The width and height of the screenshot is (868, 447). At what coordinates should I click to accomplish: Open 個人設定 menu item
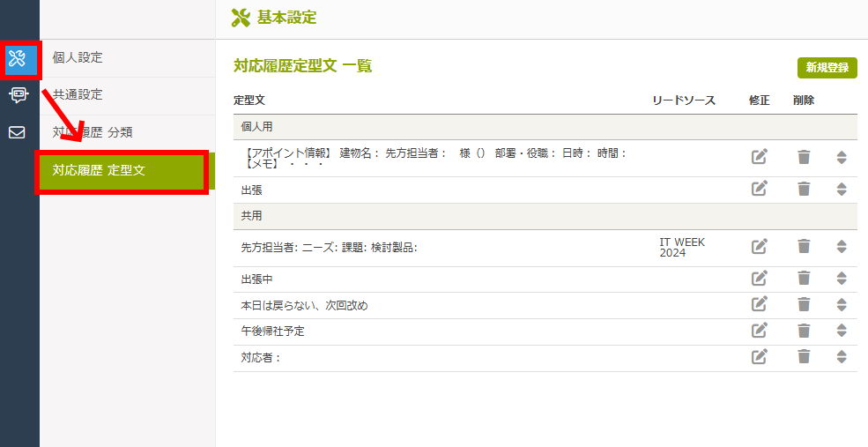click(78, 57)
